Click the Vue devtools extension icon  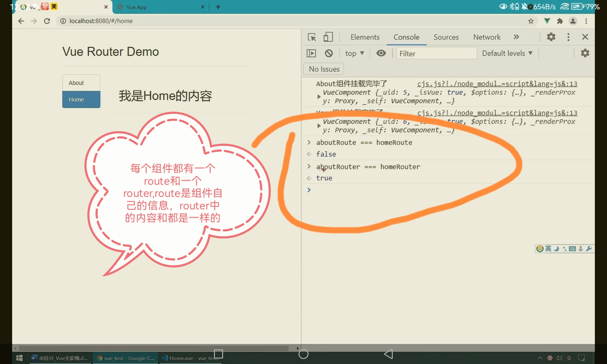click(x=547, y=21)
